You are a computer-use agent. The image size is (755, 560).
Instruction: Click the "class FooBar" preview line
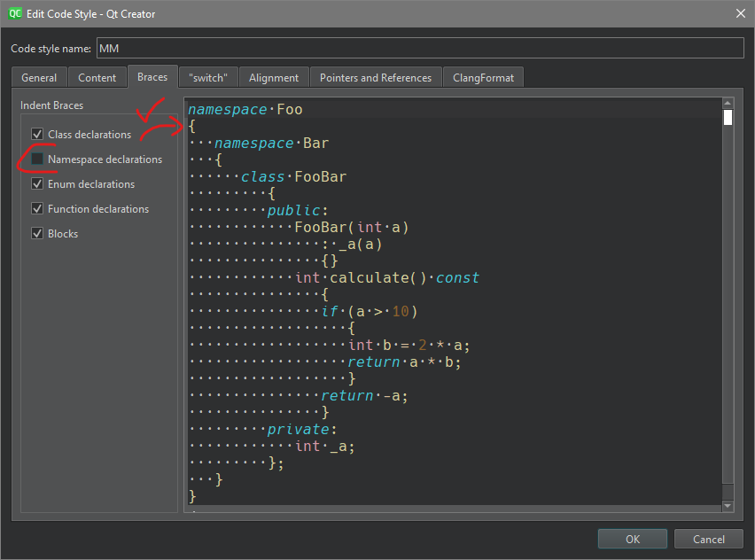tap(293, 176)
